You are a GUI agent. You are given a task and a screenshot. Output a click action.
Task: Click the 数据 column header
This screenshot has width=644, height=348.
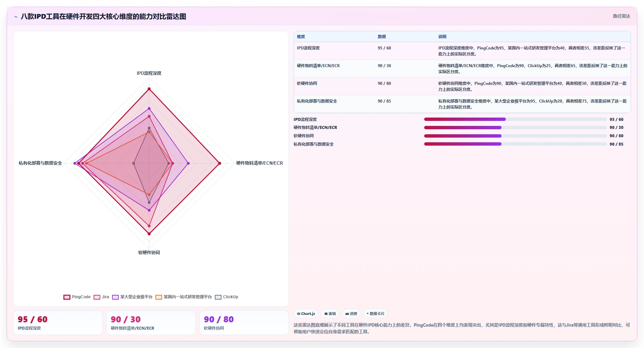coord(382,37)
